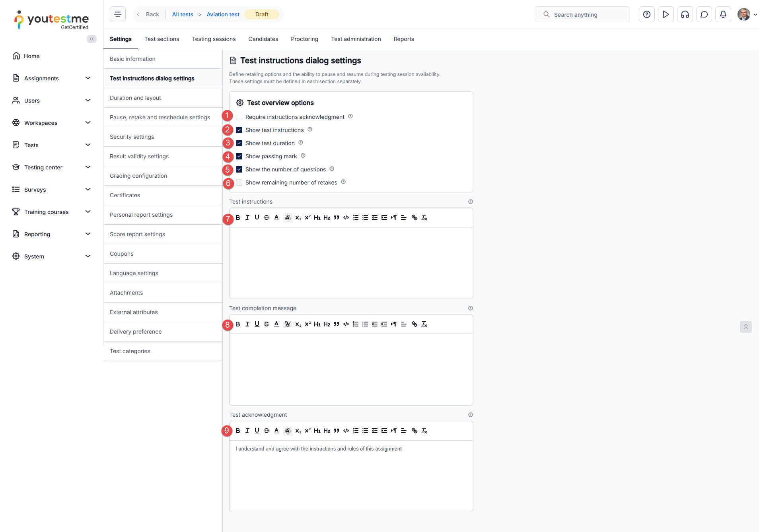The width and height of the screenshot is (759, 532).
Task: Click the Search anything field
Action: 582,14
